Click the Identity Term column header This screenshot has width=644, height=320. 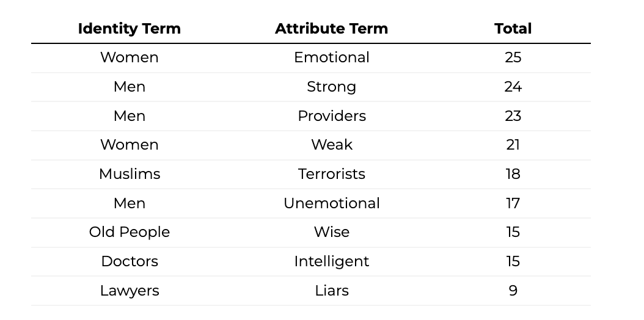click(130, 29)
